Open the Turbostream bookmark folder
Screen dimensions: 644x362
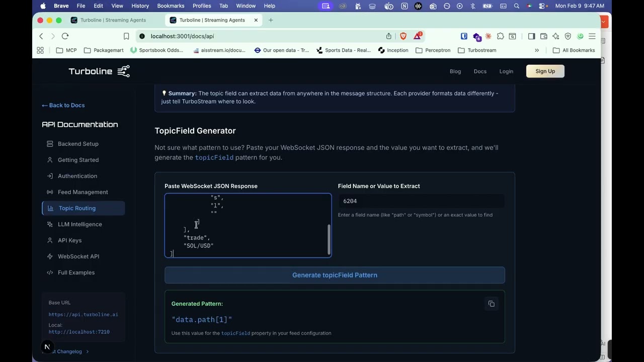[477, 50]
